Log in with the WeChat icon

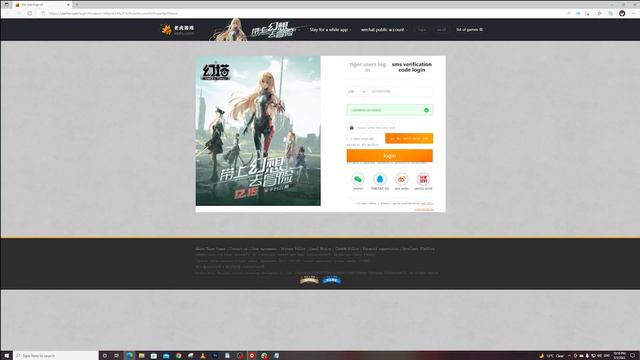[358, 179]
